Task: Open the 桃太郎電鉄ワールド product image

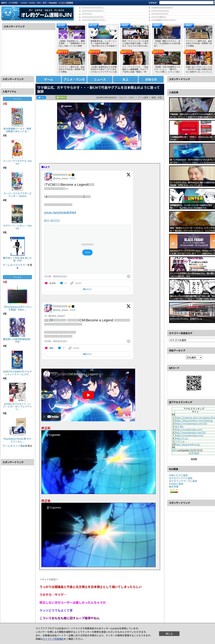Action: pyautogui.click(x=17, y=117)
